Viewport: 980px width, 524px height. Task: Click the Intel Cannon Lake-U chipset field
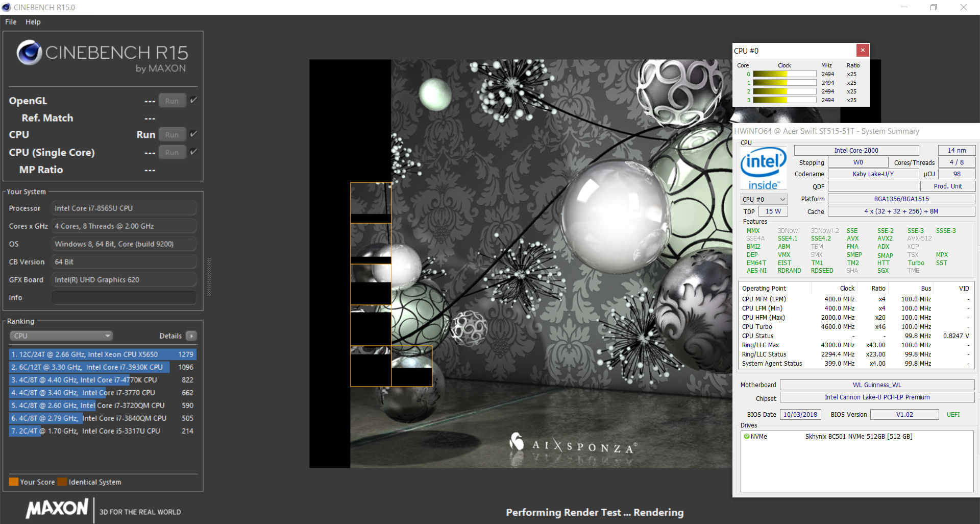[877, 397]
